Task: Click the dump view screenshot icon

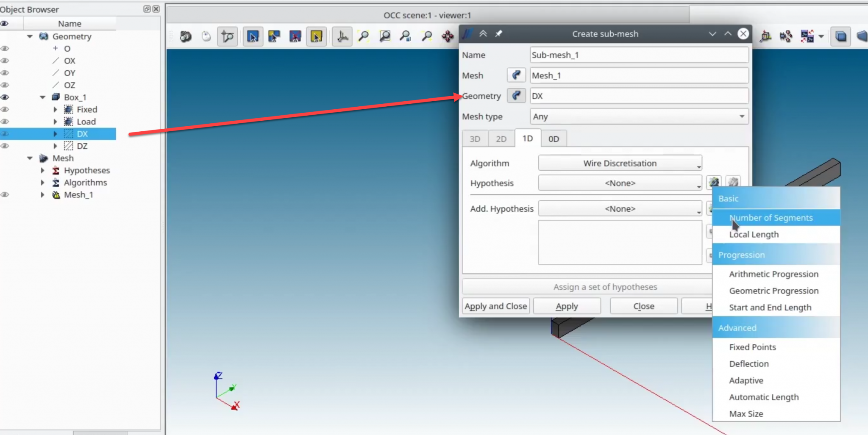Action: pyautogui.click(x=186, y=36)
